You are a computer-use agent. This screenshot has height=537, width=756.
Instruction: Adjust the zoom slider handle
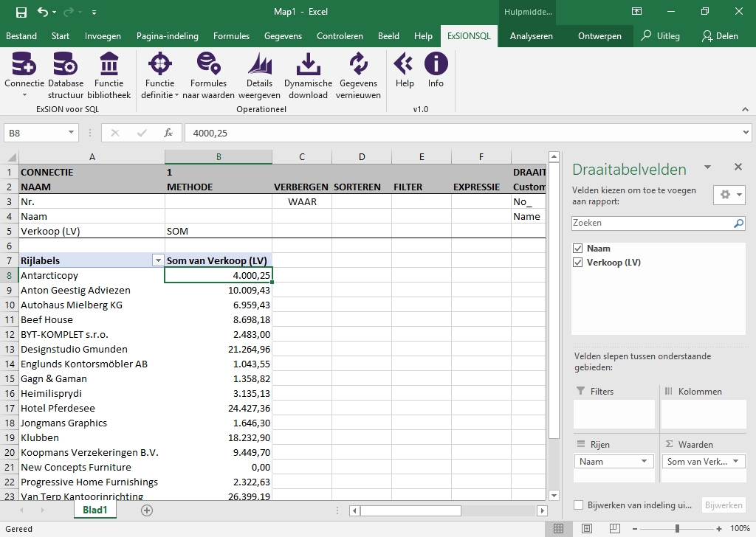pyautogui.click(x=678, y=529)
